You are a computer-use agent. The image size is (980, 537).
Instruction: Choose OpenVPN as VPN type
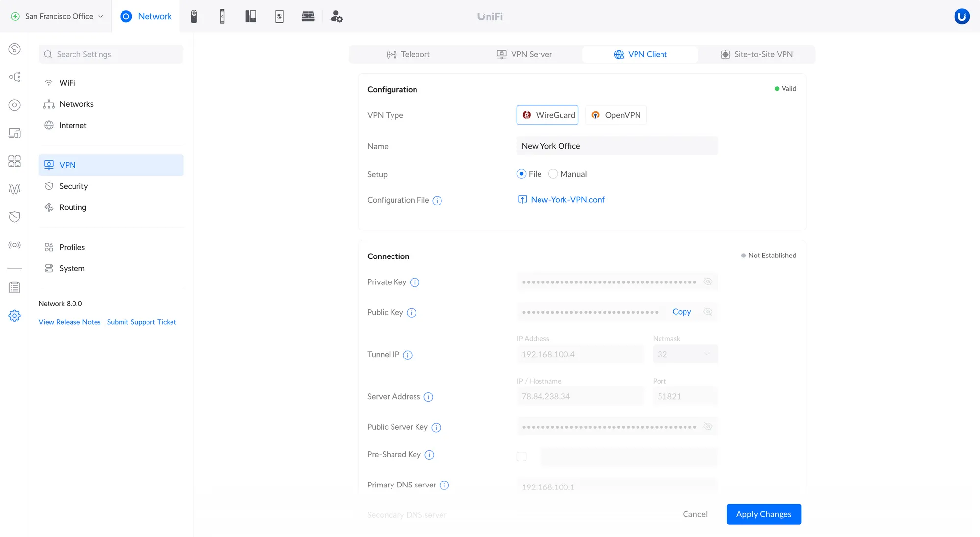pyautogui.click(x=616, y=115)
